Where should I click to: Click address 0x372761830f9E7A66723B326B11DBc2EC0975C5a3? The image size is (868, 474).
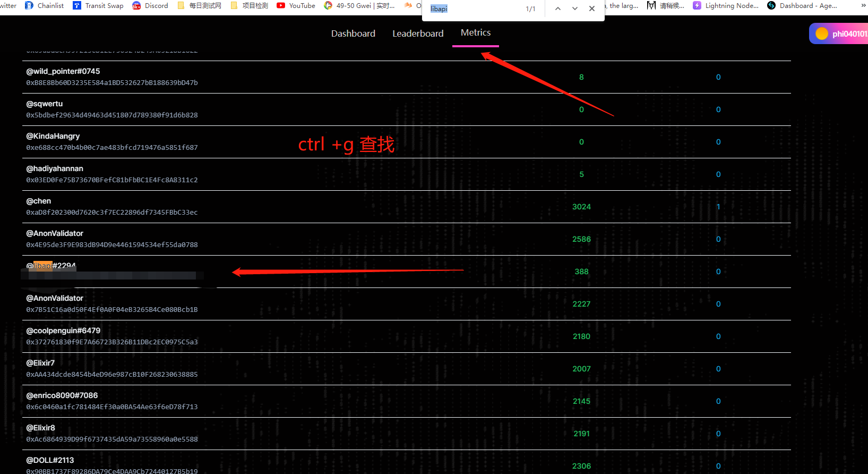(112, 342)
